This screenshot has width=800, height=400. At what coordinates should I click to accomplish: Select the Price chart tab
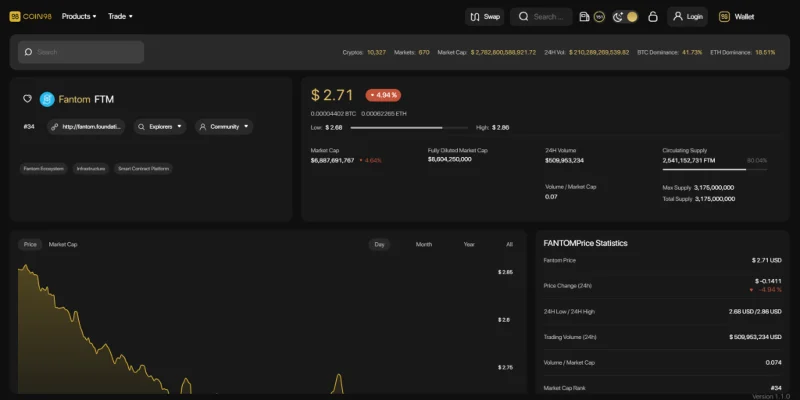[x=30, y=244]
